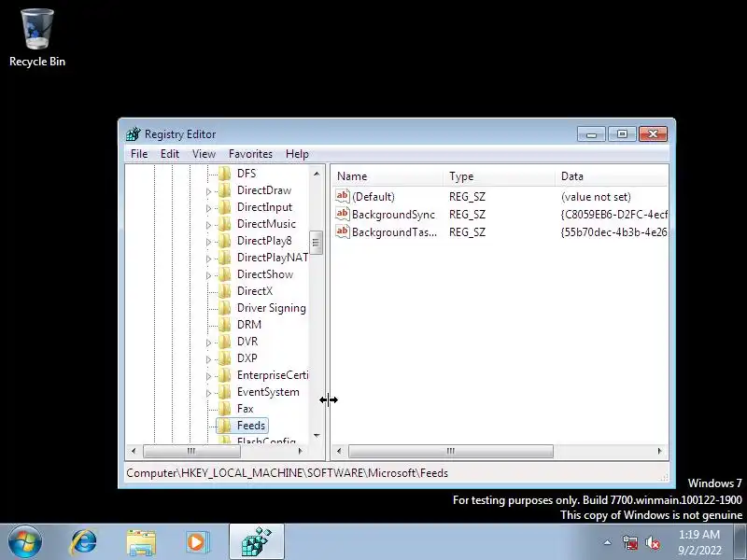The image size is (747, 560).
Task: Open the Help menu
Action: (297, 154)
